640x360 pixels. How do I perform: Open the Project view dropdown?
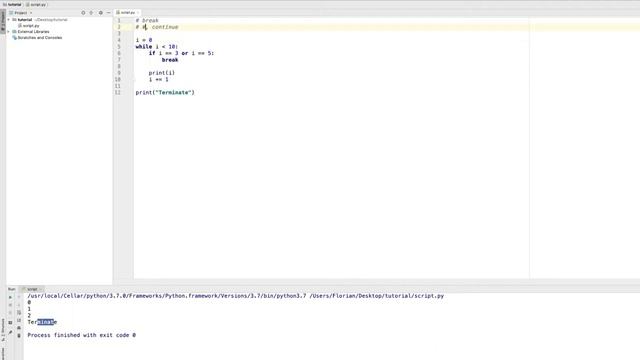(20, 13)
